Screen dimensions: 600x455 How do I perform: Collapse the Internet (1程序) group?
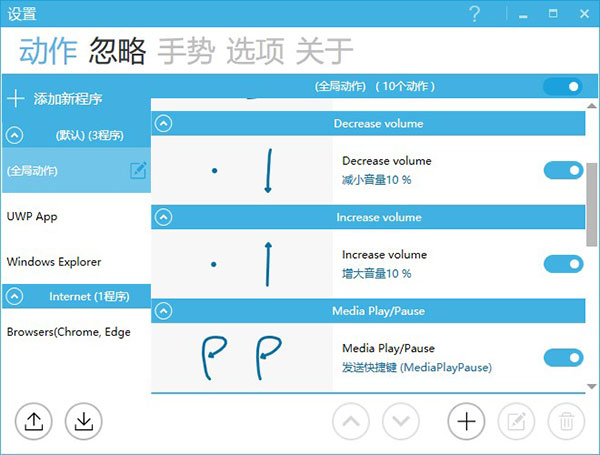(x=15, y=296)
